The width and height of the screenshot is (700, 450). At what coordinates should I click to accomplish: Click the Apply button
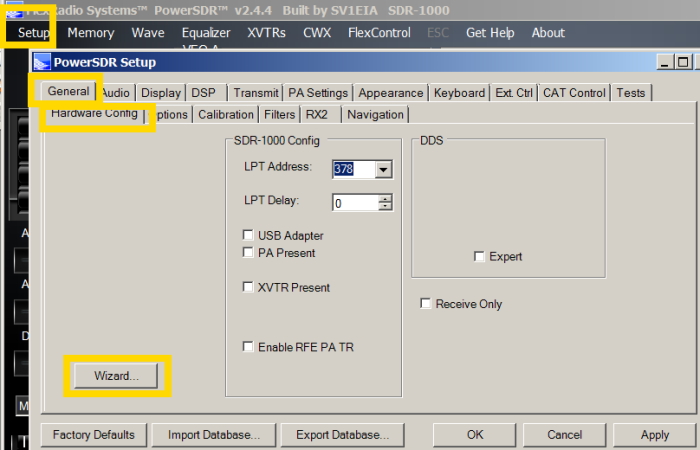pos(654,435)
